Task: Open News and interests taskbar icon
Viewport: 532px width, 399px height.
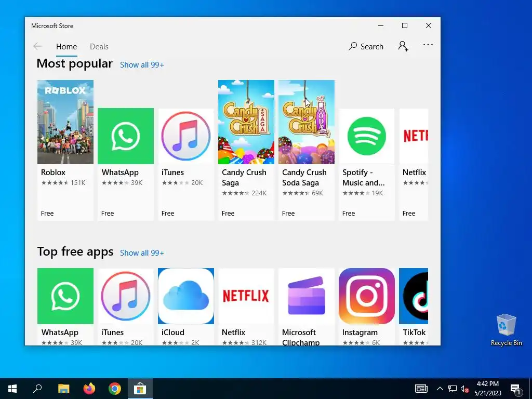Action: coord(421,389)
